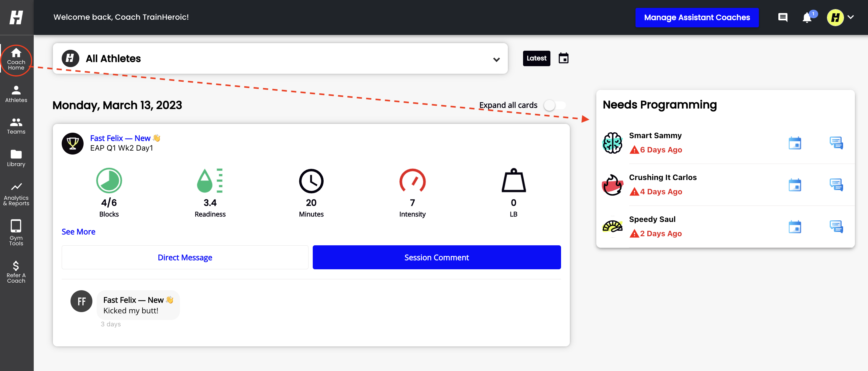Viewport: 868px width, 371px height.
Task: Click the TrainHeroic H logo
Action: tap(16, 17)
